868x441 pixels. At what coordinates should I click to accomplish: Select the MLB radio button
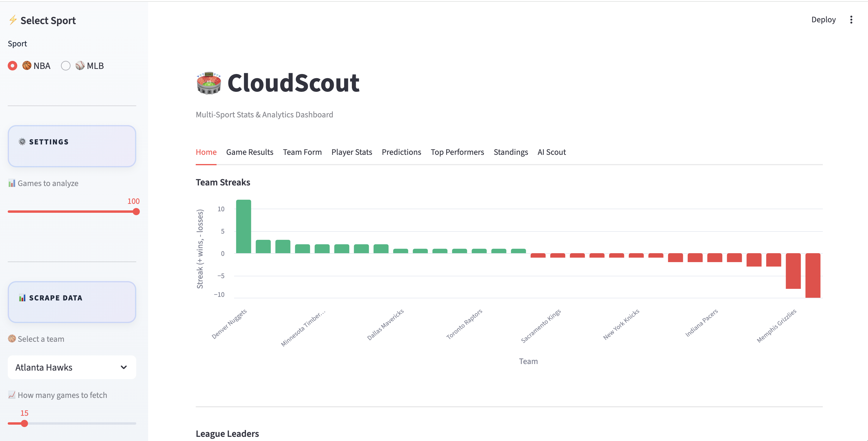66,65
